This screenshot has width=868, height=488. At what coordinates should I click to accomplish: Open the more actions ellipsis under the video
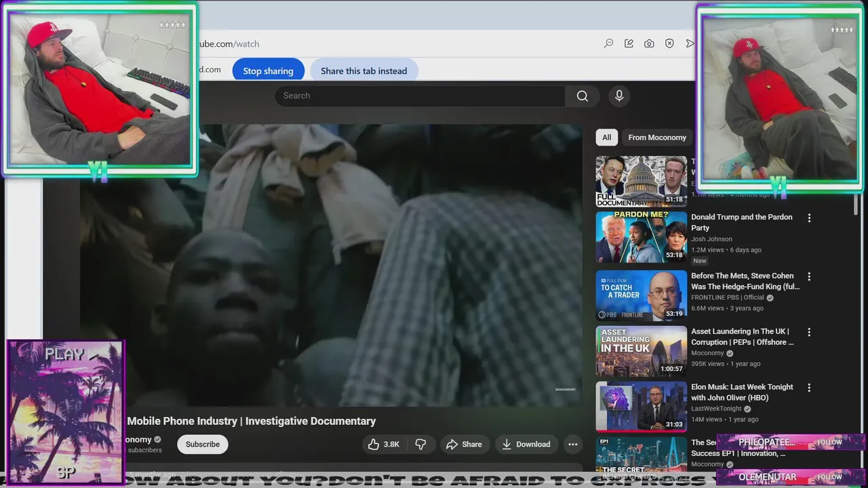click(x=573, y=444)
